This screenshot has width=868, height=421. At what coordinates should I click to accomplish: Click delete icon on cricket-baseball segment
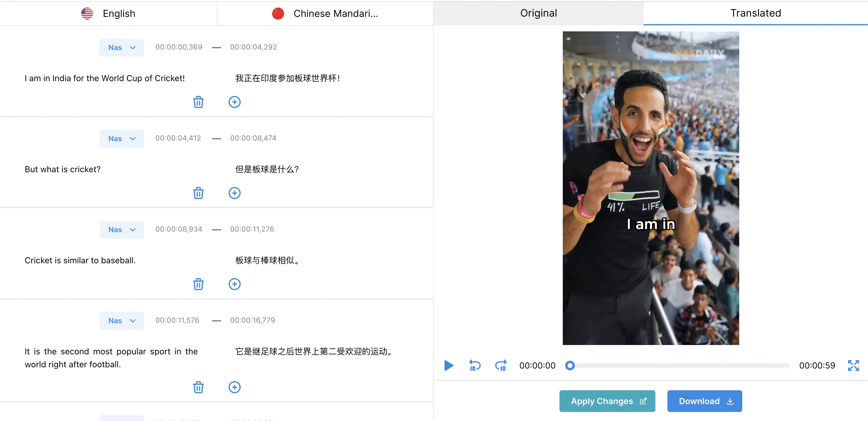pyautogui.click(x=198, y=284)
